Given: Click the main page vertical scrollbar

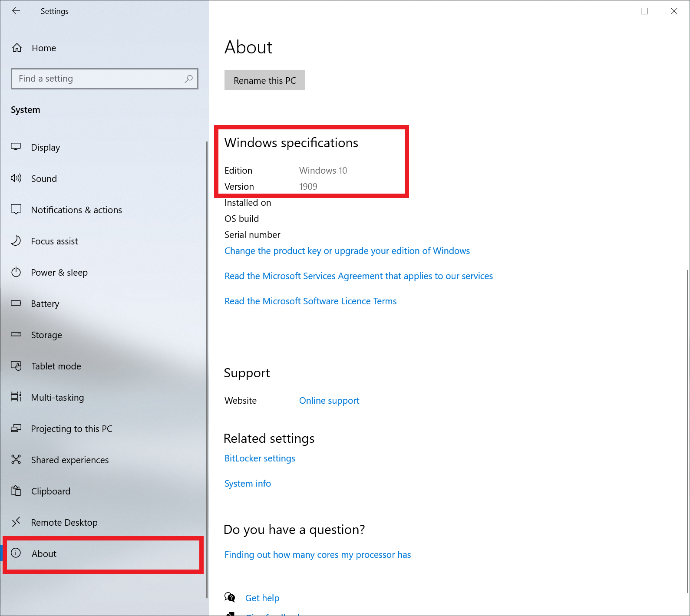Looking at the screenshot, I should (x=688, y=431).
